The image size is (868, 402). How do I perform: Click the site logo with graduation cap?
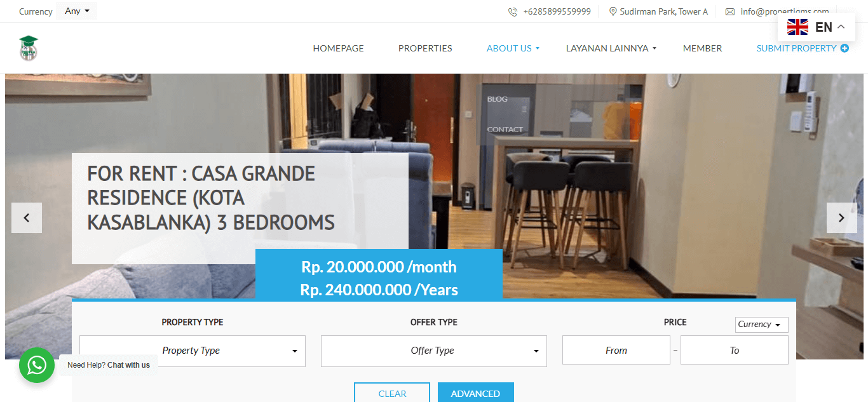click(29, 48)
